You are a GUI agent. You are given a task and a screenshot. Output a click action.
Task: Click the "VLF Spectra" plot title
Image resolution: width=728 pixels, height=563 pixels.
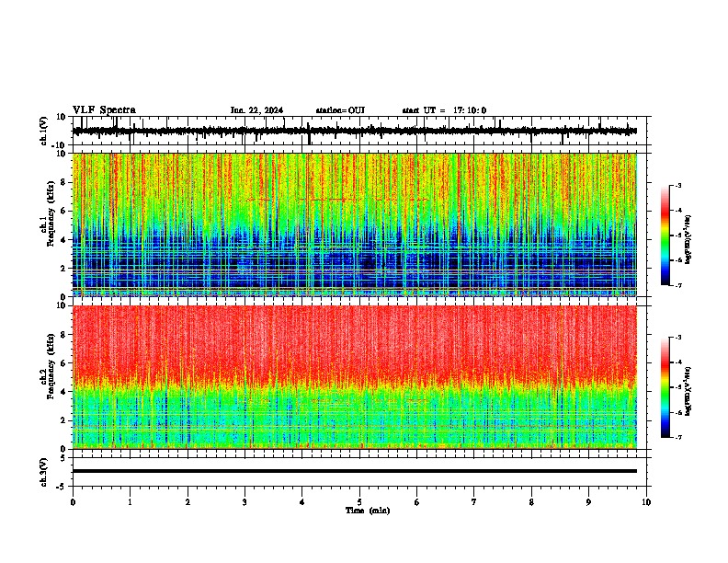pyautogui.click(x=104, y=110)
